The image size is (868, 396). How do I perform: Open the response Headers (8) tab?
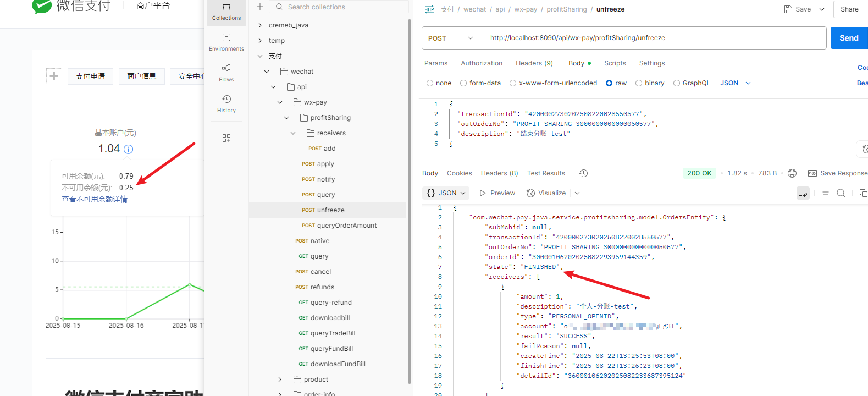(500, 173)
